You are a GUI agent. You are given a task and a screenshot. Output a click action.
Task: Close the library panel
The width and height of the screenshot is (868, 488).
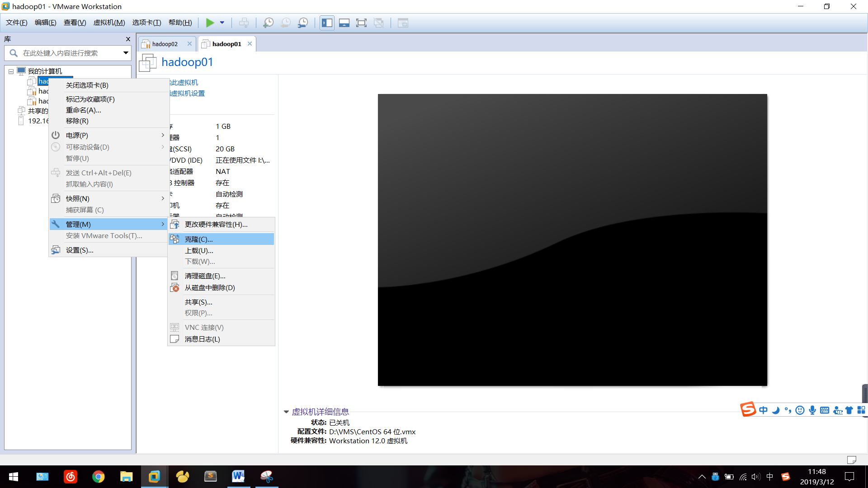click(128, 39)
